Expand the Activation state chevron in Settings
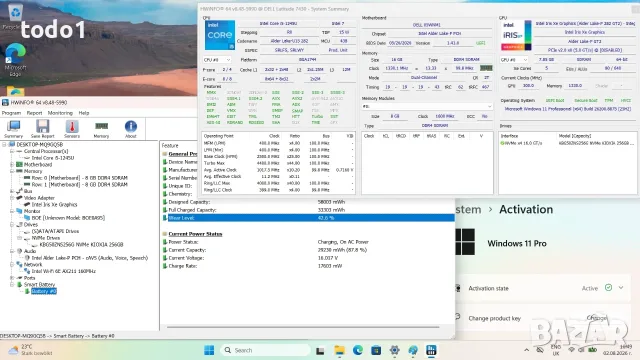This screenshot has height=360, width=640. click(x=621, y=288)
